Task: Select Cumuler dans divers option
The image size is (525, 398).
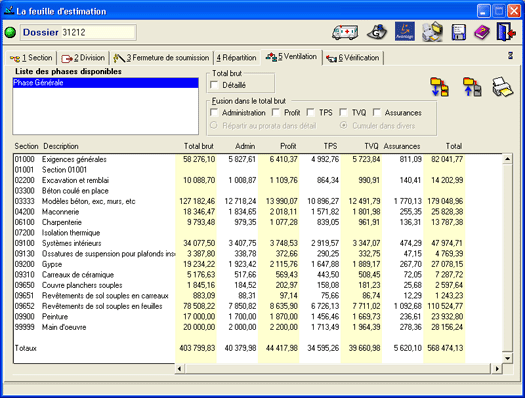Action: 343,126
